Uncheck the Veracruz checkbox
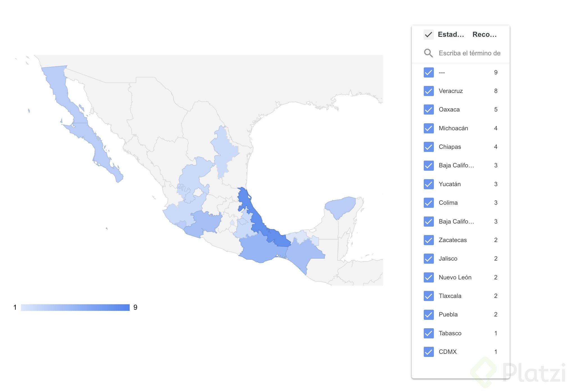The height and width of the screenshot is (392, 571). point(429,91)
